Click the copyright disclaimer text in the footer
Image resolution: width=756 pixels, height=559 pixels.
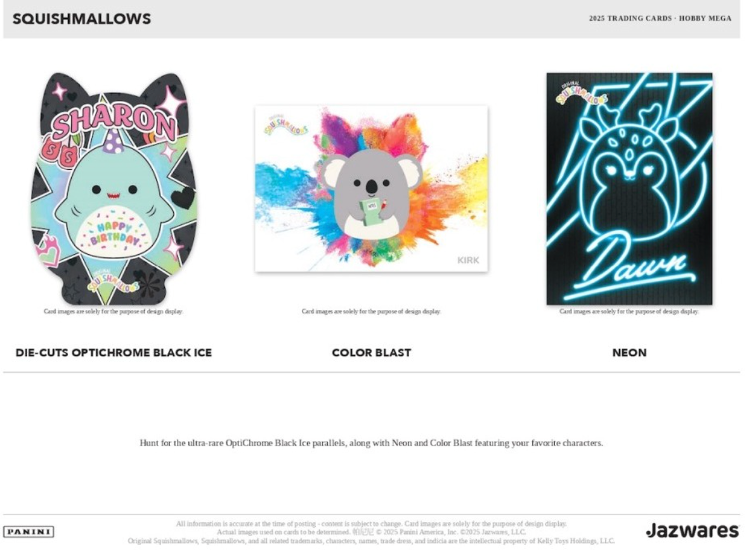(371, 532)
